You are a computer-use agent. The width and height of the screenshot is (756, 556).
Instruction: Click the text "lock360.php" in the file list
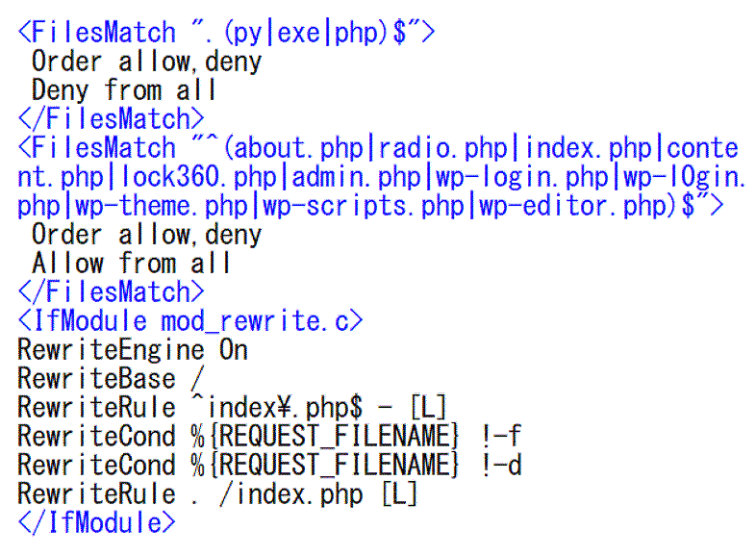(x=202, y=178)
